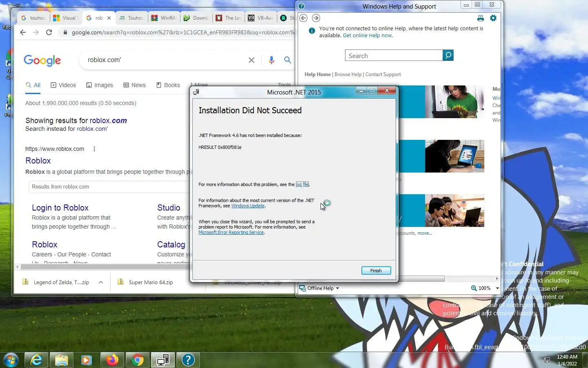Click the Help zoom magnifier icon
This screenshot has height=368, width=588.
pyautogui.click(x=474, y=288)
